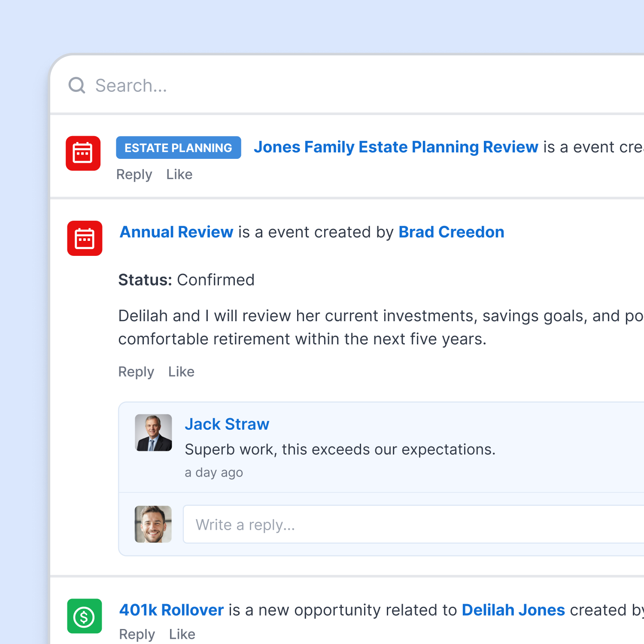Screen dimensions: 644x644
Task: Click the Write a reply field
Action: (414, 524)
